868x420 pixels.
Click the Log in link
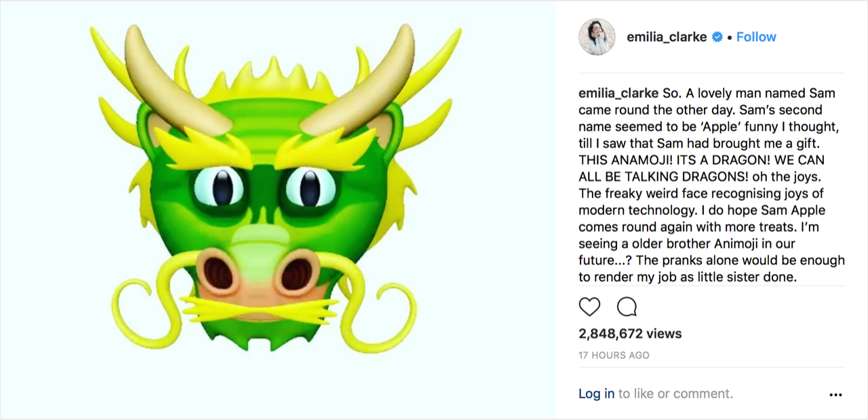[596, 394]
